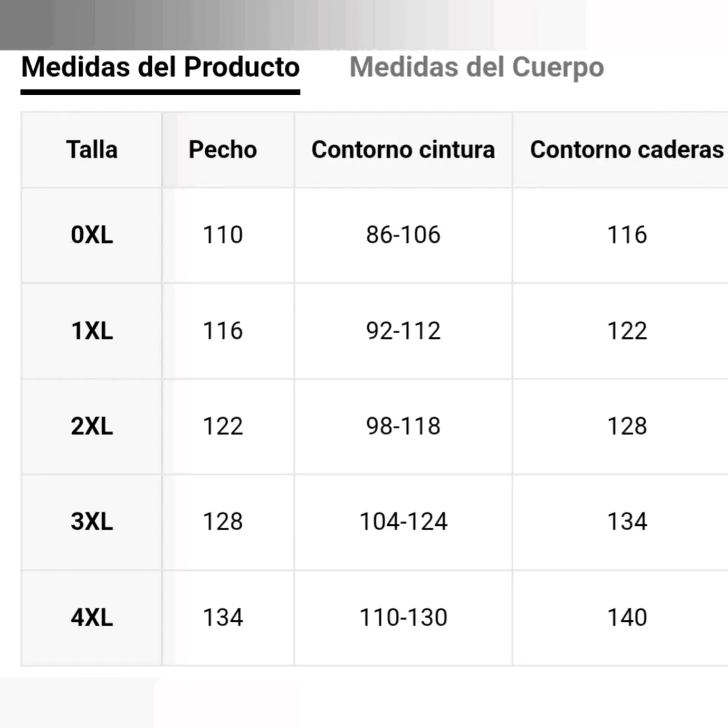Click the 0XL chest value 110
Image resolution: width=728 pixels, height=728 pixels.
click(223, 235)
